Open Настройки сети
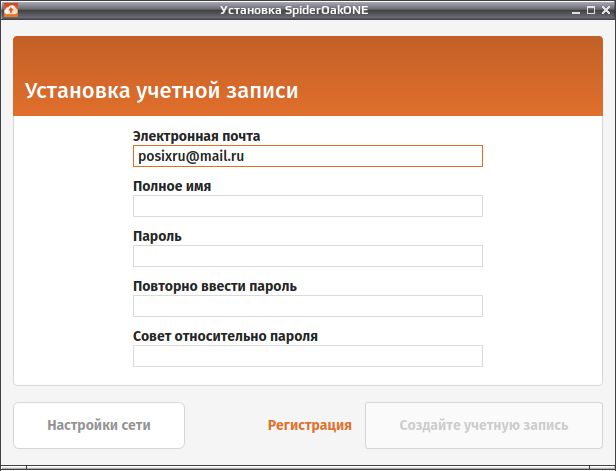616x471 pixels. 99,425
